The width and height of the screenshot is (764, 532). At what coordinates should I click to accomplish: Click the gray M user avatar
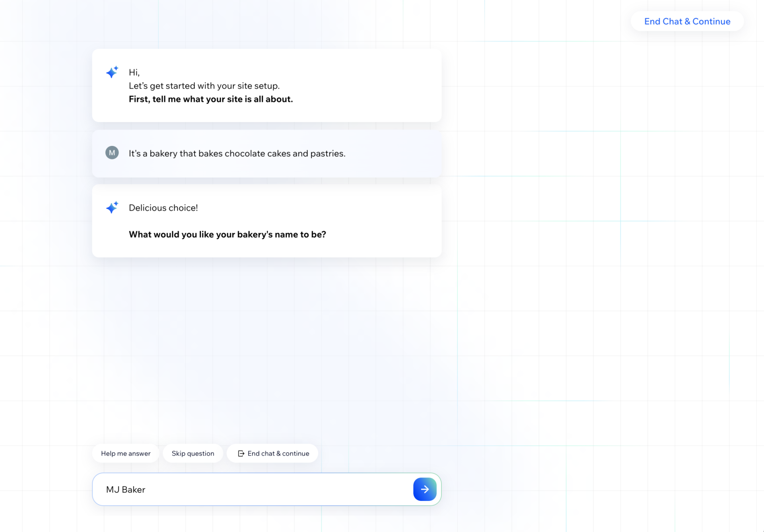(112, 153)
